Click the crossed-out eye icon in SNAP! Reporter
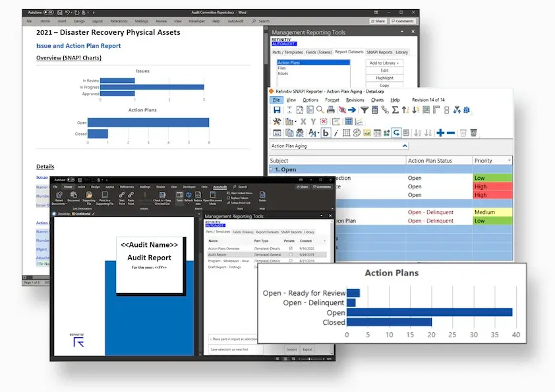This screenshot has height=392, width=555. (342, 110)
